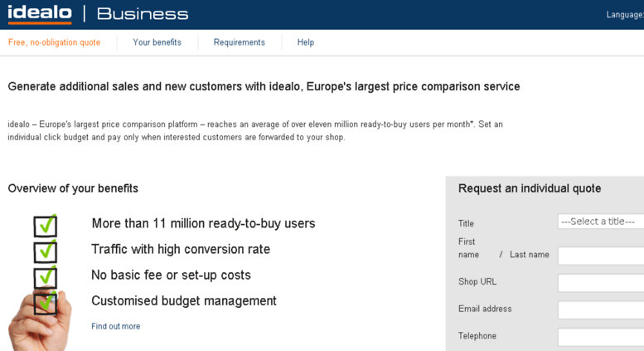644x351 pixels.
Task: Click the 'Request an individual quote' heading
Action: point(530,188)
